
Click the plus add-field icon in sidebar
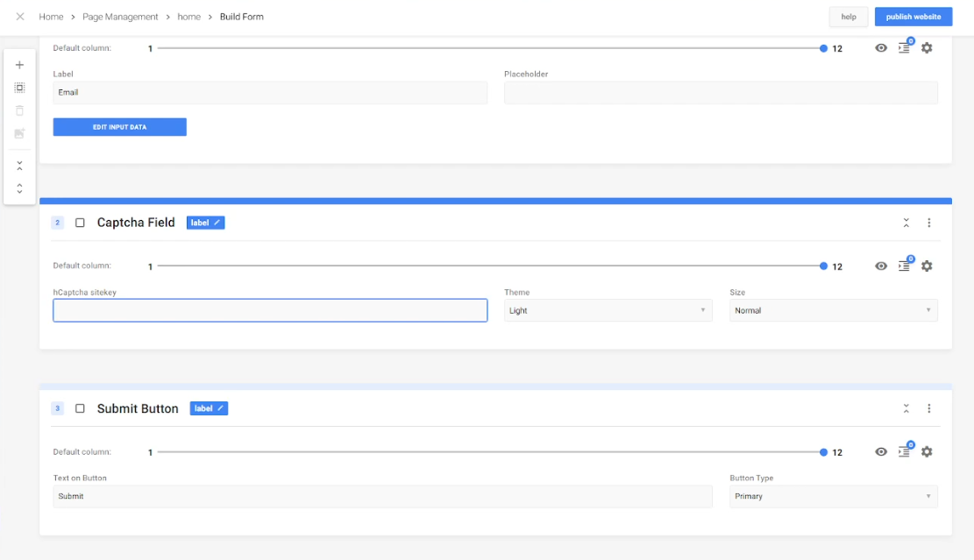19,65
